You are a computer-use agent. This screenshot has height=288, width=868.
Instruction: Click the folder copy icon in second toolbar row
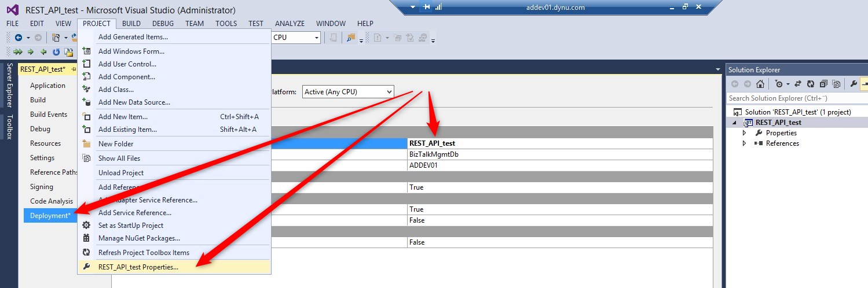pos(68,51)
